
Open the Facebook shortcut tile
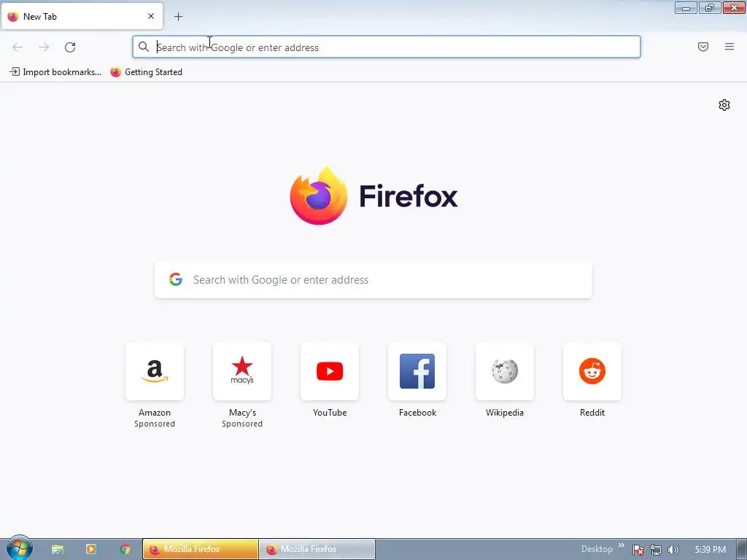(417, 371)
